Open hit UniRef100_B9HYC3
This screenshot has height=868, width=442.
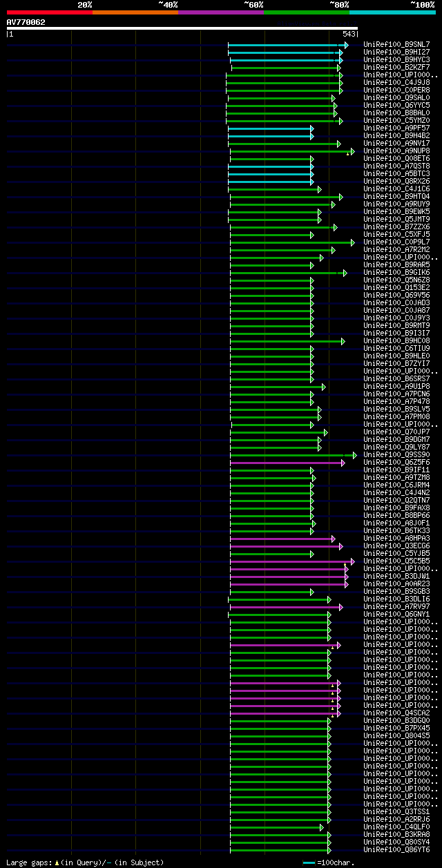pyautogui.click(x=396, y=60)
